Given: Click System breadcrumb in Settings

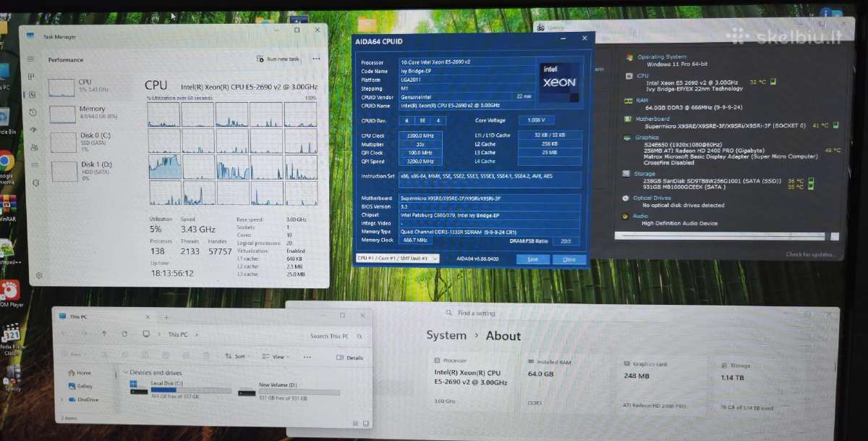Looking at the screenshot, I should 446,335.
